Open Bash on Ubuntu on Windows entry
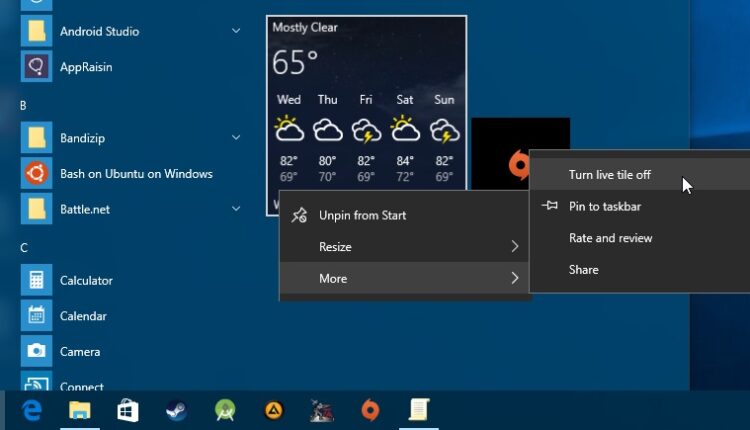 [136, 174]
